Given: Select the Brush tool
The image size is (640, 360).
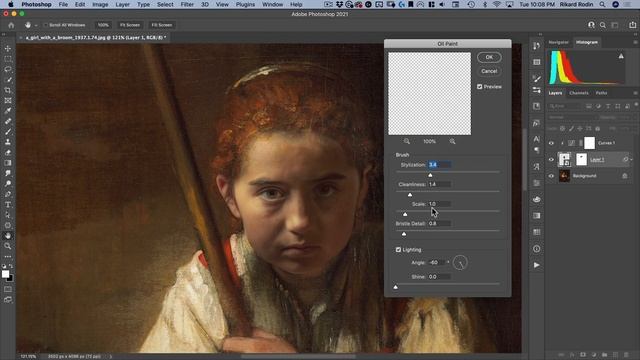Looking at the screenshot, I should [x=8, y=132].
